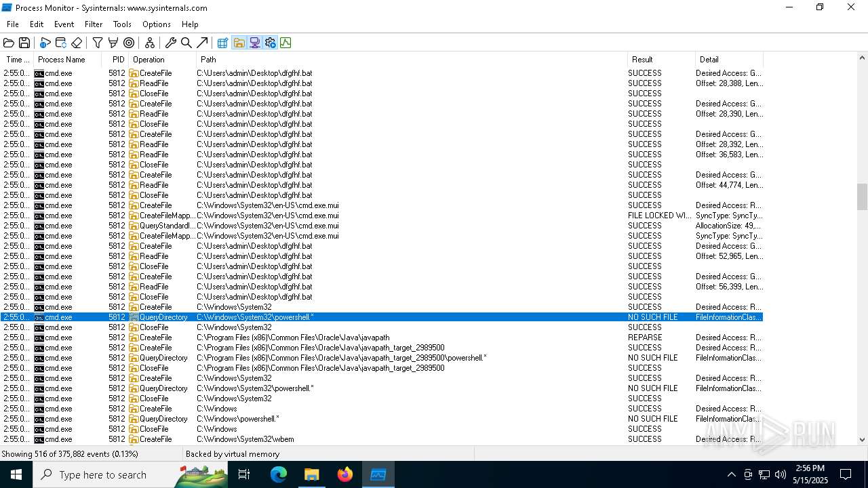Open the Edit menu
Viewport: 868px width, 488px height.
click(x=37, y=24)
